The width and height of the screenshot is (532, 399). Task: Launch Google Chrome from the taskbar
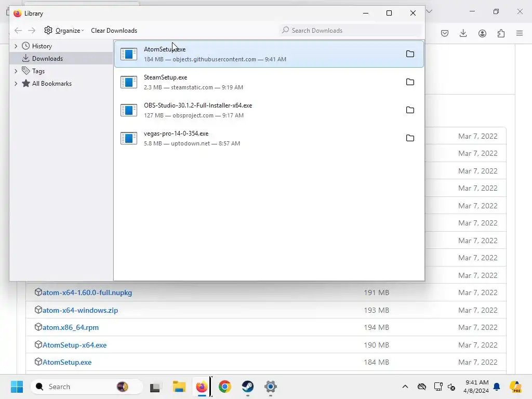[224, 387]
